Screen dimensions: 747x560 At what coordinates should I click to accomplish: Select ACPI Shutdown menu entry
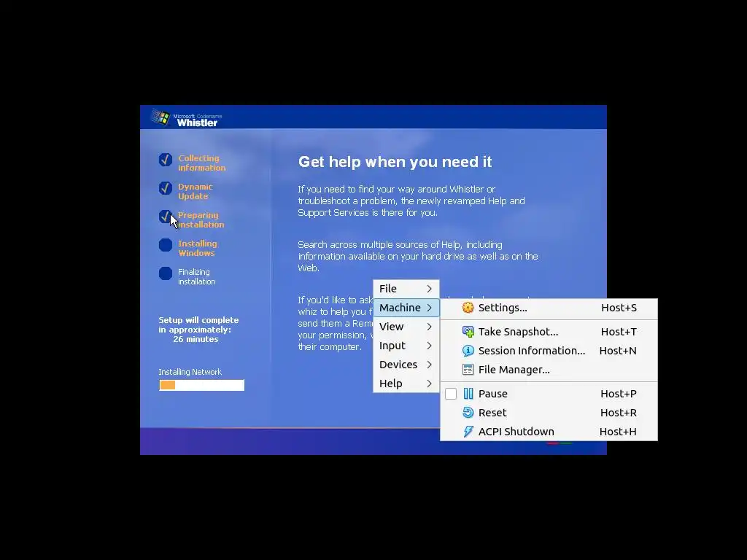point(549,432)
